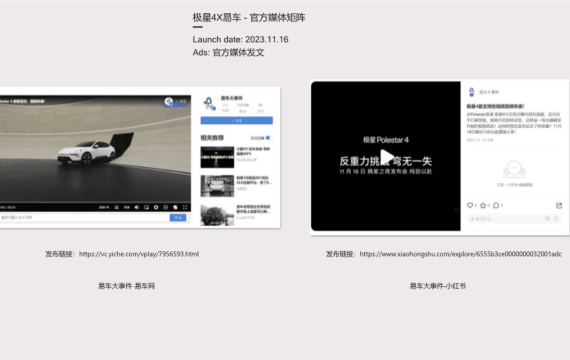Viewport: 570px width, 360px height.
Task: Select the third recommended truck video thumbnail
Action: (x=217, y=215)
